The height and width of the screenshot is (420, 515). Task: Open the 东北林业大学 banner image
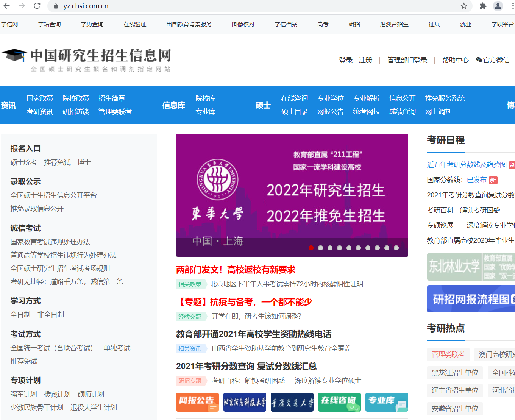[471, 267]
